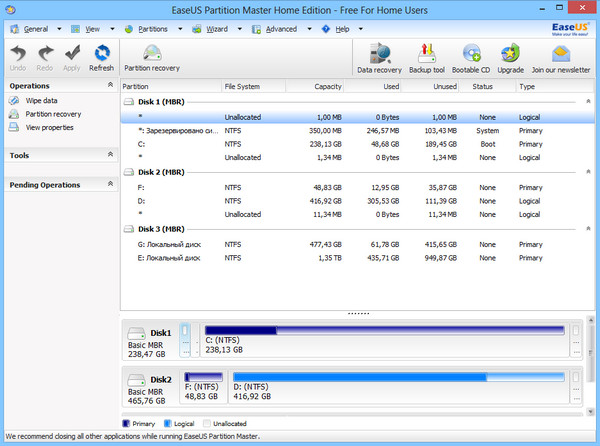This screenshot has width=600, height=446.
Task: Click the Unallocated legend color swatch
Action: (207, 423)
